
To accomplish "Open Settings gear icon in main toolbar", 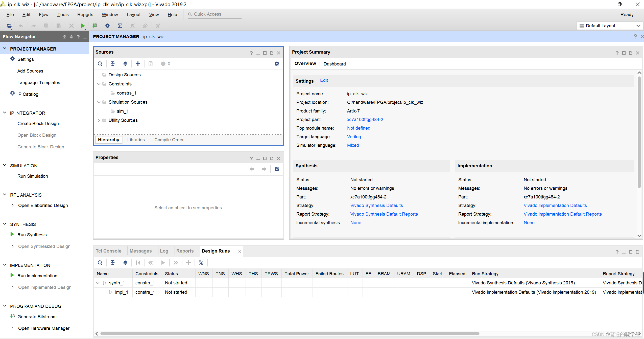I will pyautogui.click(x=107, y=26).
